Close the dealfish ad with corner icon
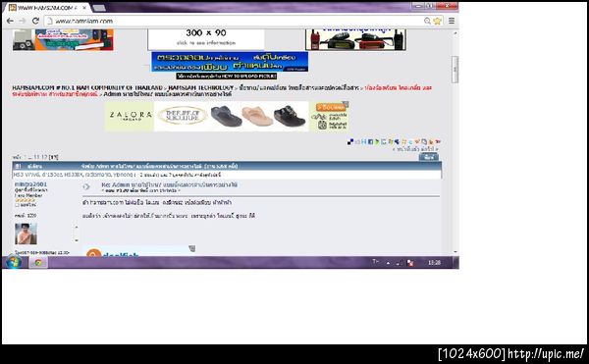 (192, 248)
